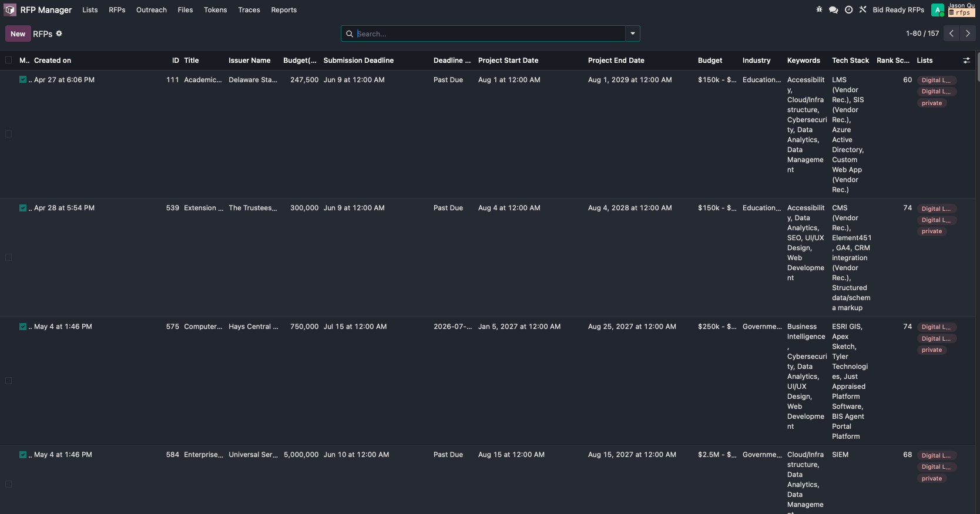
Task: Click the magnifier icon in search bar
Action: tap(350, 34)
